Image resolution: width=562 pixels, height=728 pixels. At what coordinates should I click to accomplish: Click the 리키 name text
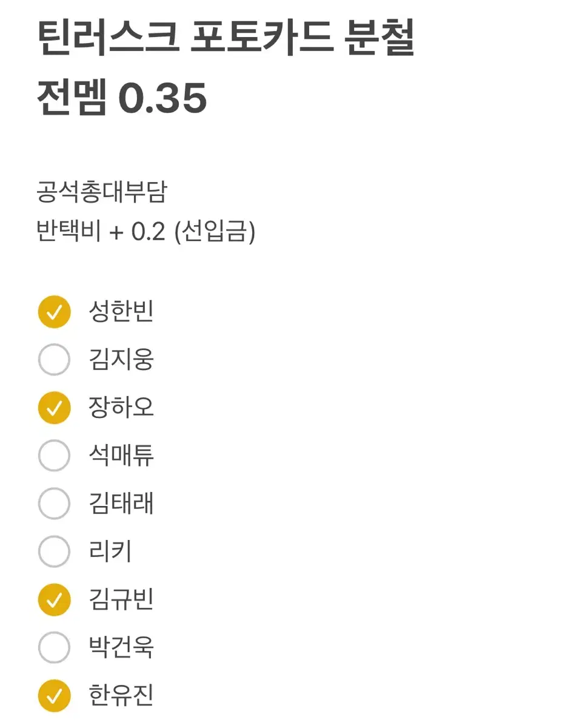pos(110,551)
